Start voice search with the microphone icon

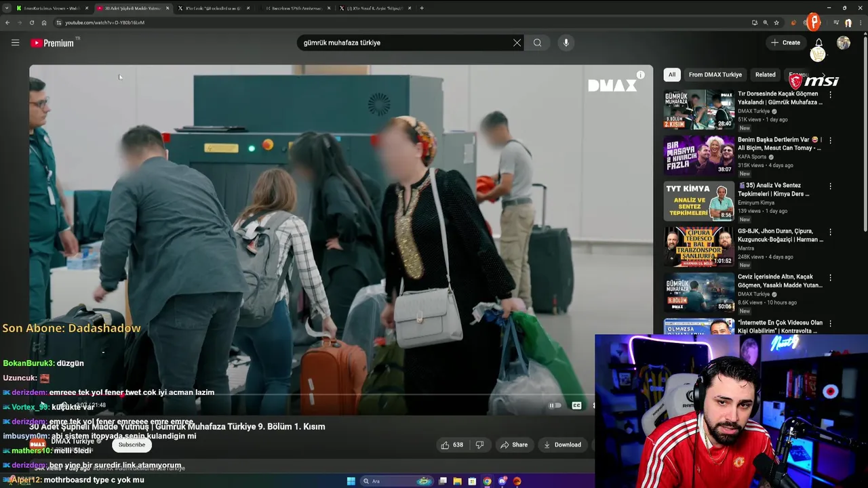coord(566,43)
